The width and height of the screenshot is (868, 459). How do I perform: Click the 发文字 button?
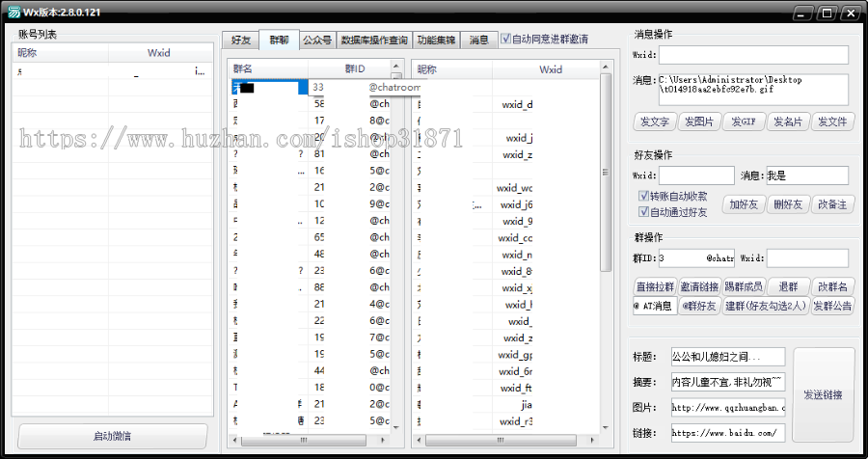pos(654,121)
